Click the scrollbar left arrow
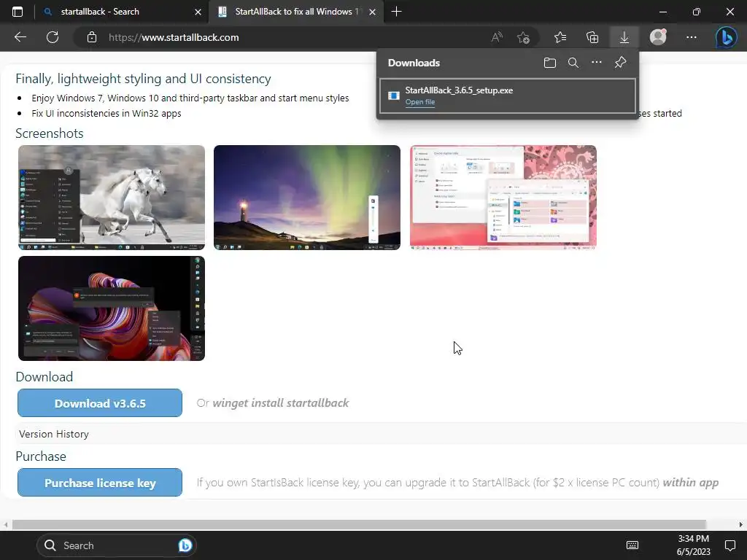747x560 pixels. pyautogui.click(x=6, y=524)
